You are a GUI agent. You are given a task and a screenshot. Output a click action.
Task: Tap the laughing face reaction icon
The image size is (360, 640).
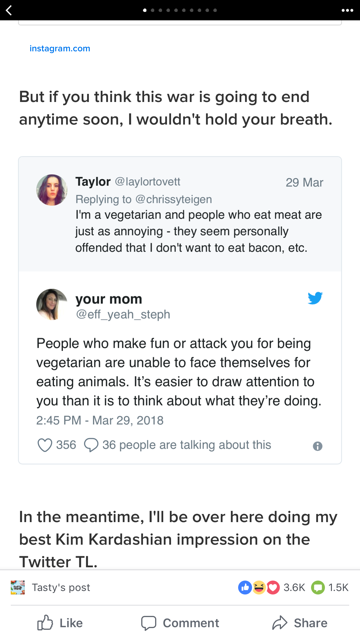pos(259,587)
